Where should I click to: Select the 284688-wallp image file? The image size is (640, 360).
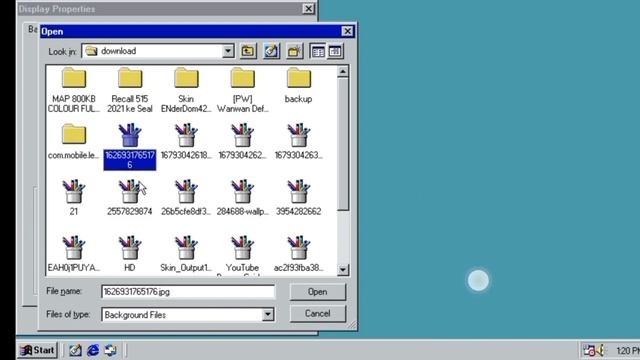click(x=242, y=198)
